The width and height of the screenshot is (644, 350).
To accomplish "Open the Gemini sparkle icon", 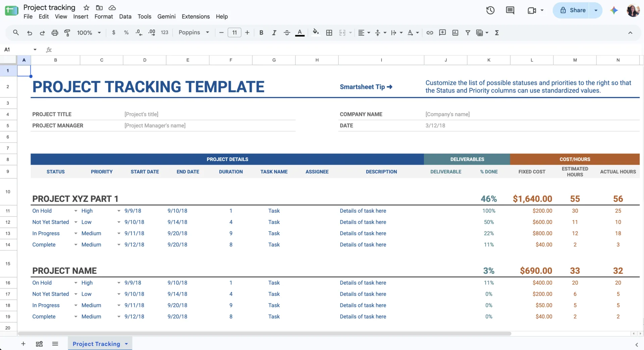I will (614, 10).
